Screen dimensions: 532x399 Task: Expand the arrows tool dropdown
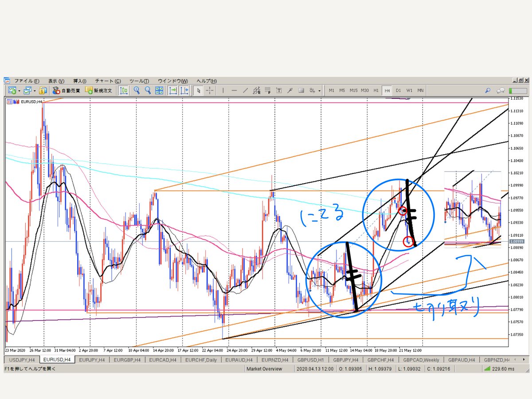point(320,91)
